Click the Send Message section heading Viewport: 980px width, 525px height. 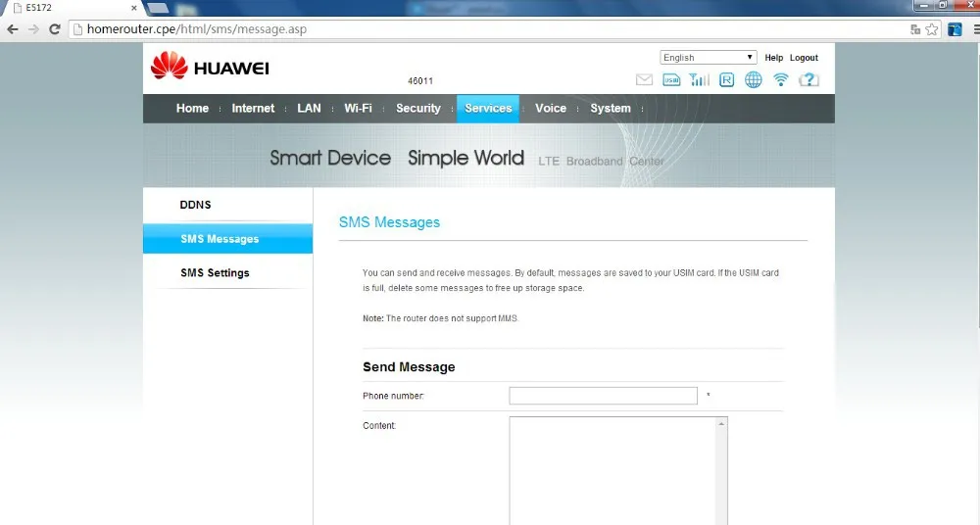pyautogui.click(x=409, y=367)
